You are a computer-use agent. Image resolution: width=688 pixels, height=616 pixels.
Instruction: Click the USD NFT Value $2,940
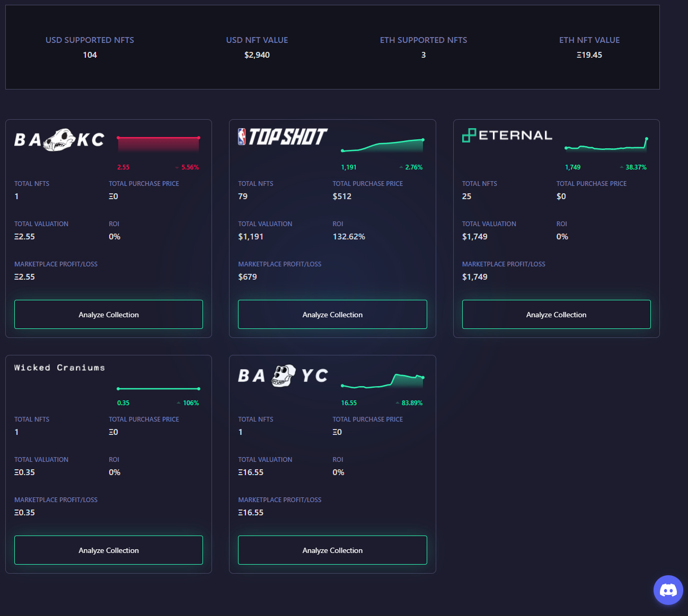257,55
